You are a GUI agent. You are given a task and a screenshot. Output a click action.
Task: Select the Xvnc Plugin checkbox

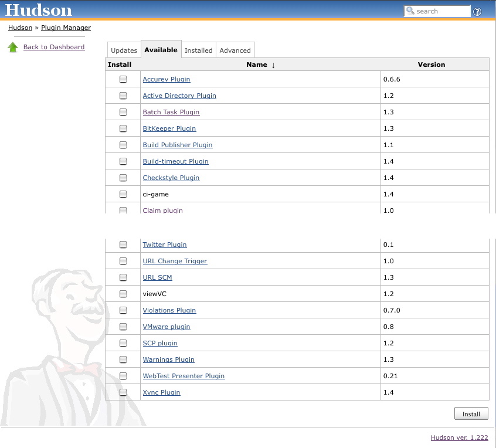(x=123, y=392)
